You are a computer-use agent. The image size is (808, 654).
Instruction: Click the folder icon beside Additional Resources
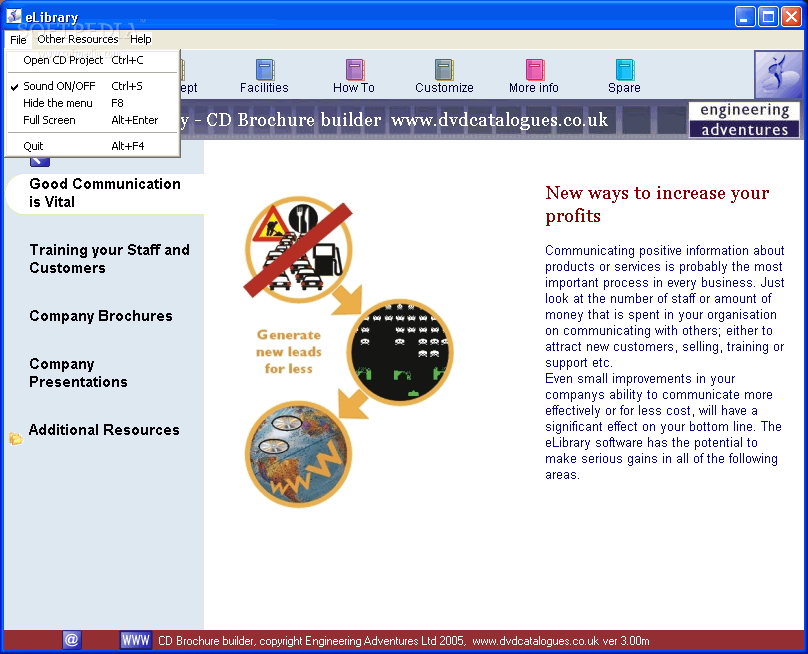16,439
